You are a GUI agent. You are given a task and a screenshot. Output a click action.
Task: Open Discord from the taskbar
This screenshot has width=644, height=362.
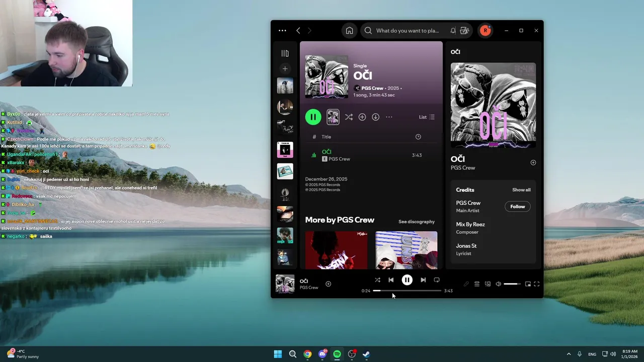click(323, 354)
